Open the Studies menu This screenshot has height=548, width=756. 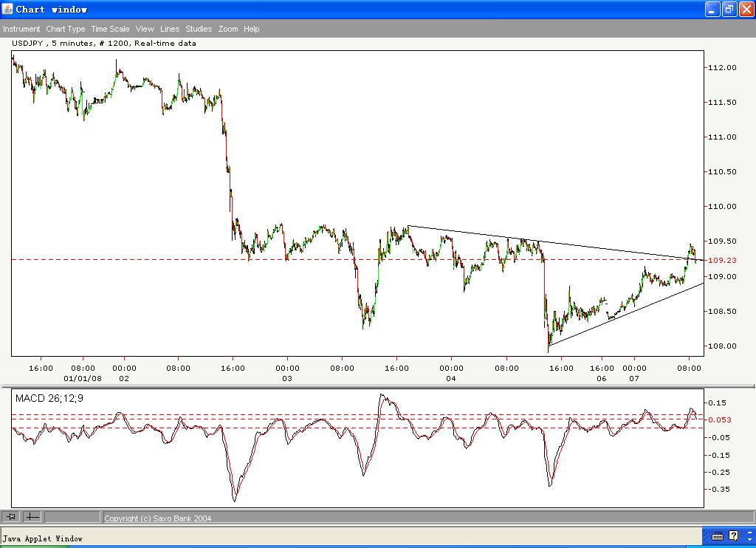click(199, 29)
